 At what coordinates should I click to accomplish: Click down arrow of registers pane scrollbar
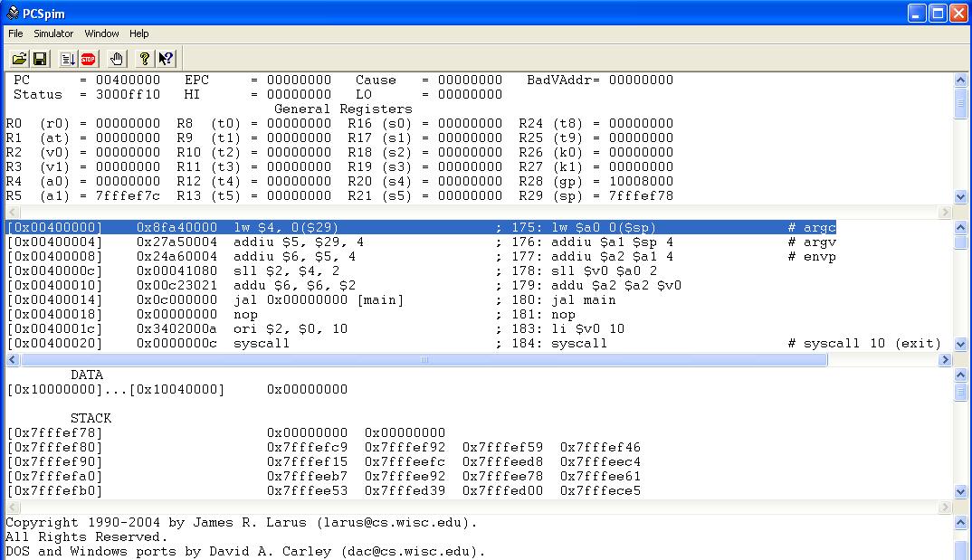(x=960, y=197)
